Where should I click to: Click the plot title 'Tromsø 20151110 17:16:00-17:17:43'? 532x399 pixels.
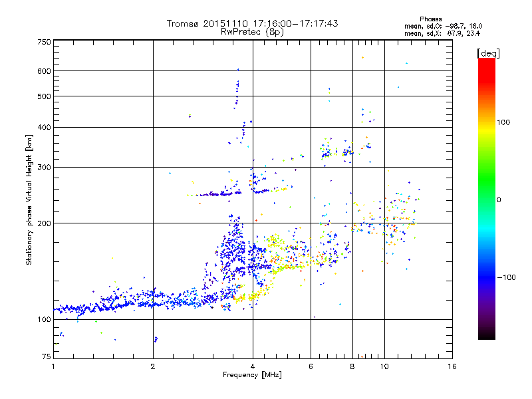click(252, 23)
